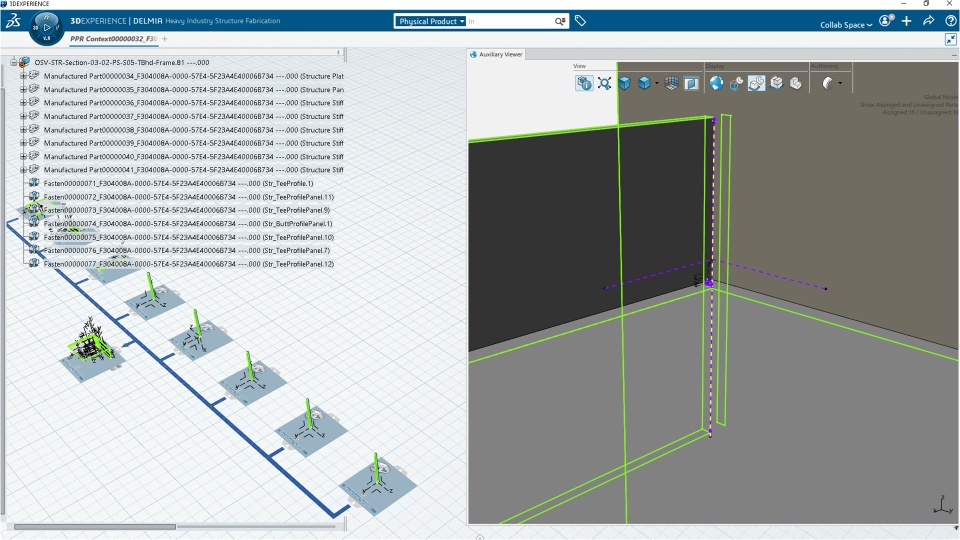Click the top bar search input field

click(x=510, y=21)
